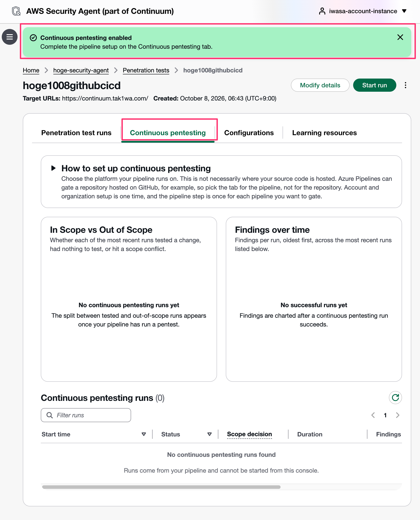Go to the next runs page

(397, 415)
